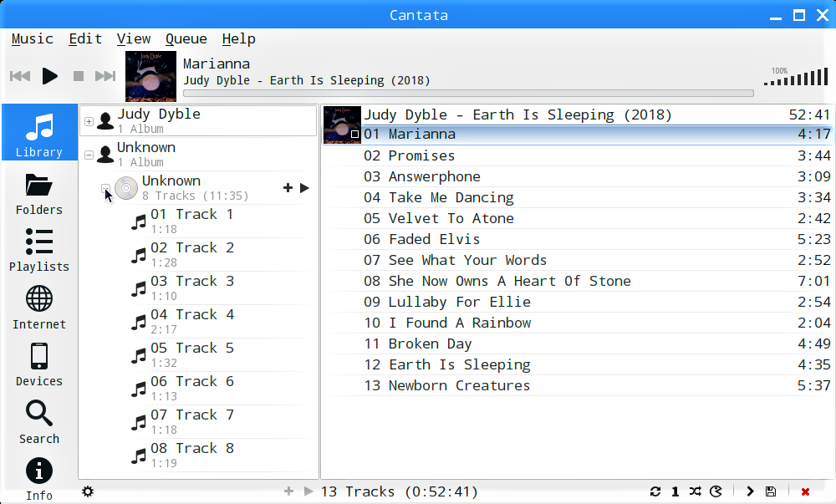Click the save queue floppy disk icon

tap(770, 491)
